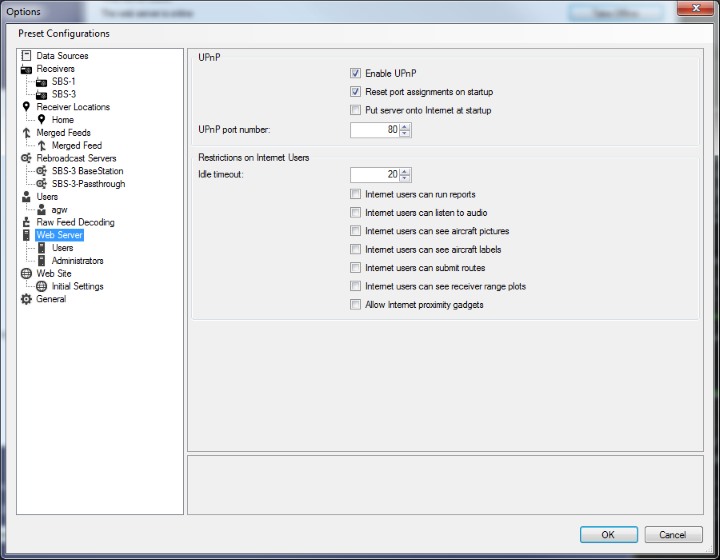Viewport: 720px width, 560px height.
Task: Click the Users person icon
Action: [x=27, y=197]
